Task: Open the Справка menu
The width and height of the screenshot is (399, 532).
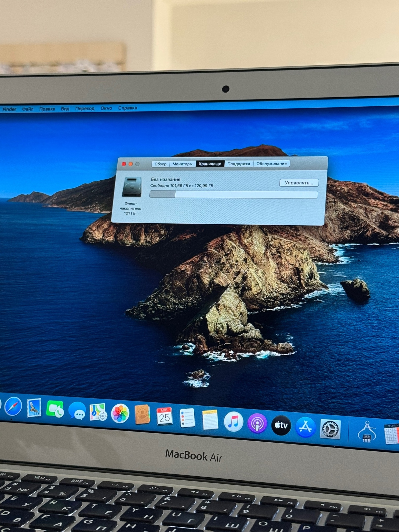Action: click(128, 108)
